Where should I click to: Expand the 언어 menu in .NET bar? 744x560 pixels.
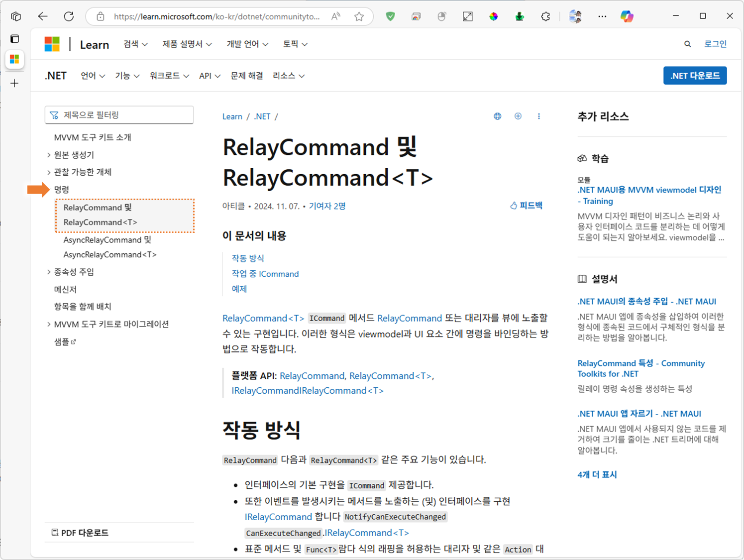pos(93,76)
